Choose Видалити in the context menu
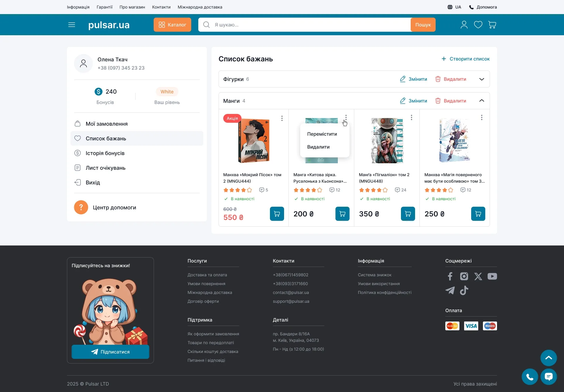 (318, 147)
